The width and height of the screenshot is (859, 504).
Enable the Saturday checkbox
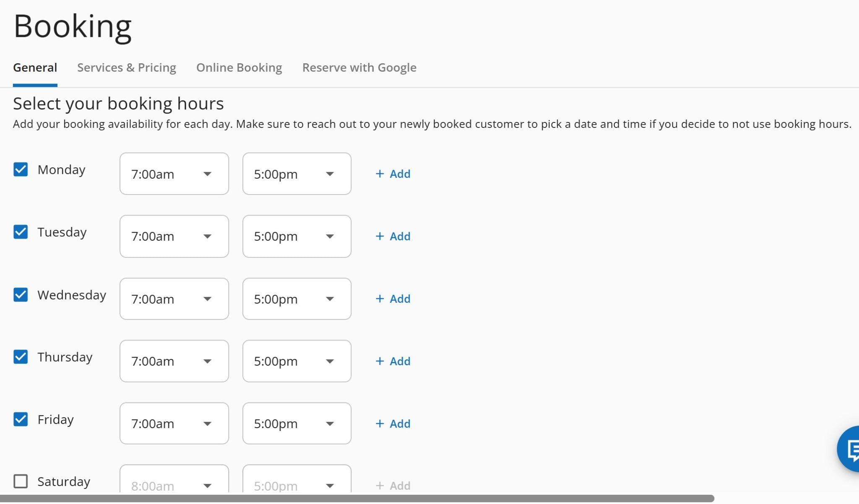click(x=21, y=481)
